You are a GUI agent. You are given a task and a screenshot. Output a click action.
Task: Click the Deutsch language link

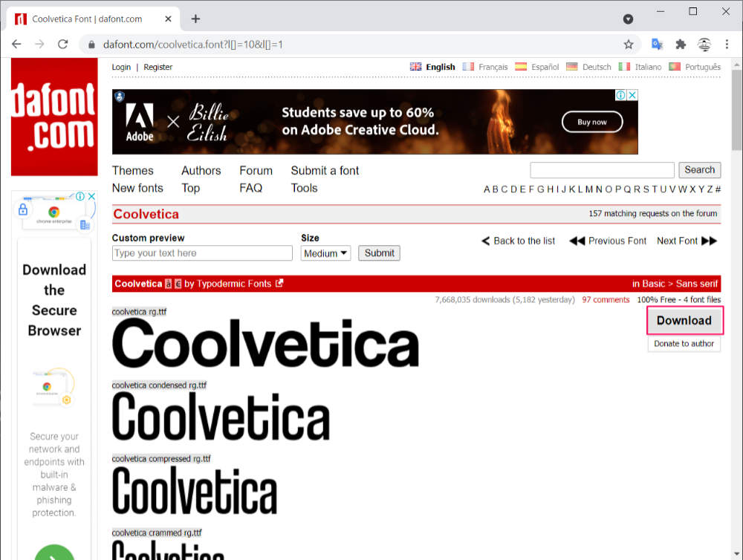click(x=597, y=67)
